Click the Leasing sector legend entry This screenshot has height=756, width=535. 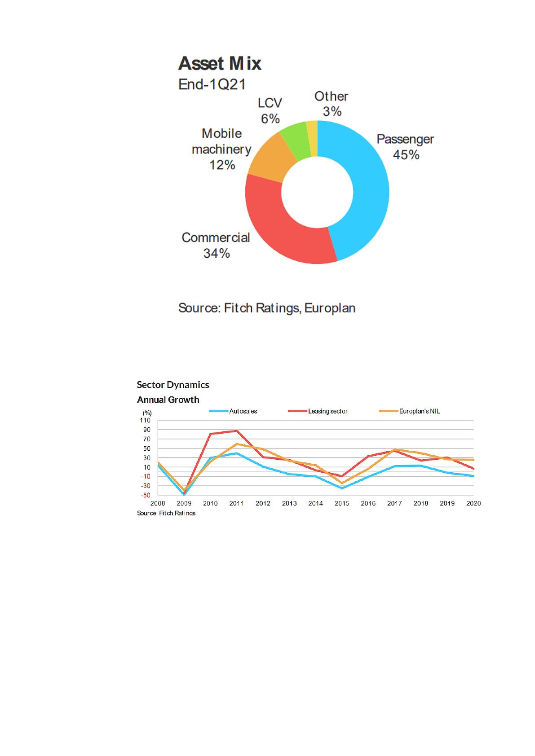pyautogui.click(x=318, y=411)
